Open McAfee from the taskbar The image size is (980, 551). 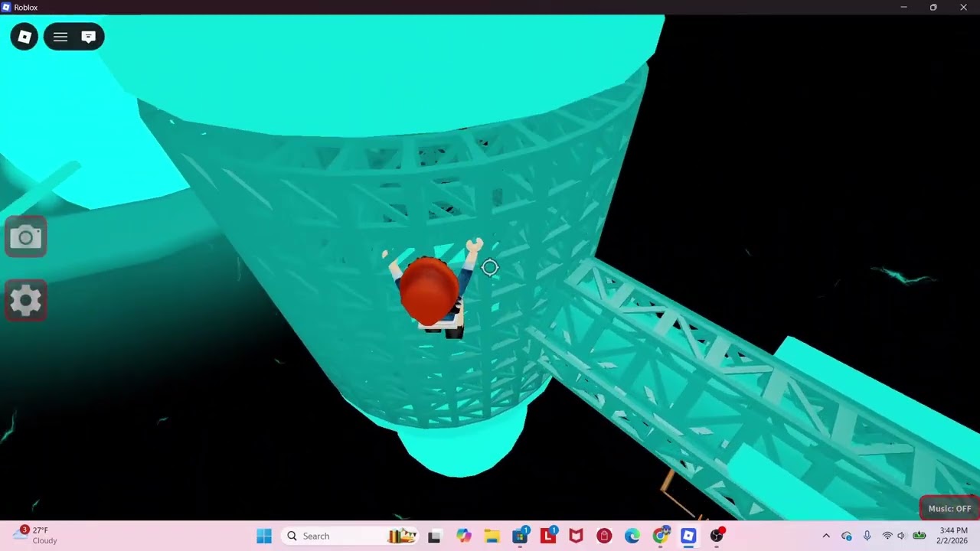coord(576,536)
